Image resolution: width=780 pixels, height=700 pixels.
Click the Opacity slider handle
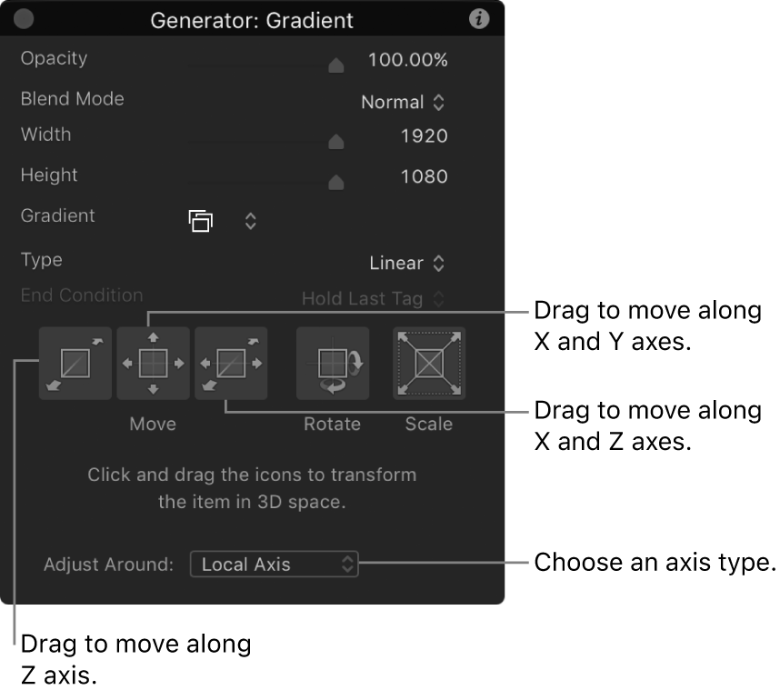336,65
